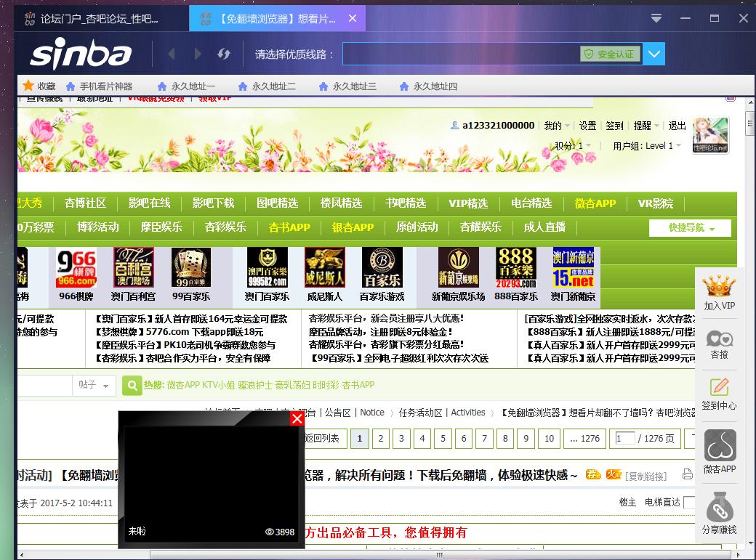The height and width of the screenshot is (560, 756).
Task: Open 杏博社区 in the navigation bar
Action: pyautogui.click(x=85, y=203)
